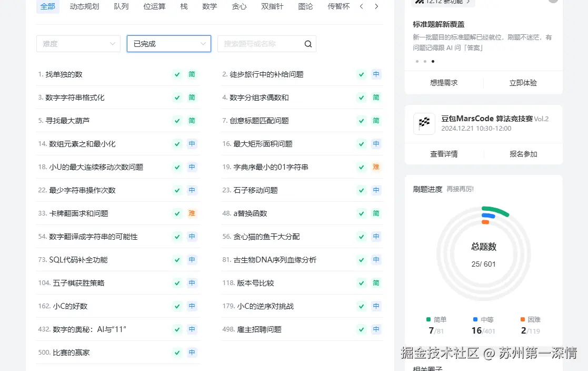
Task: Click the completed checkmark beside 比赛的赢家
Action: tap(177, 352)
